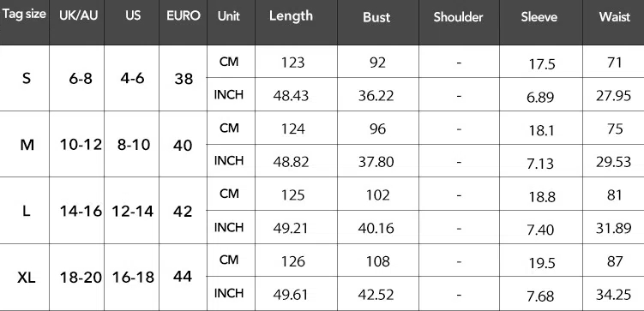644x311 pixels.
Task: Click the S tag size cell
Action: point(27,78)
